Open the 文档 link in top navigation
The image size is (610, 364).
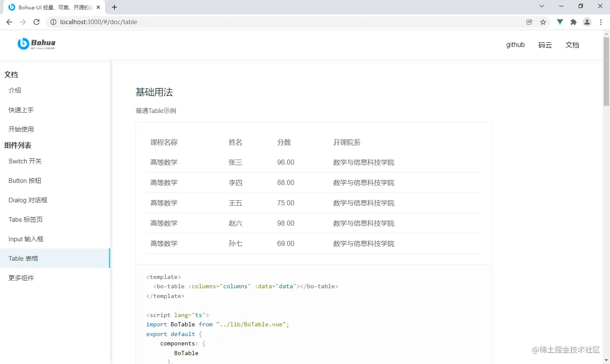coord(572,45)
